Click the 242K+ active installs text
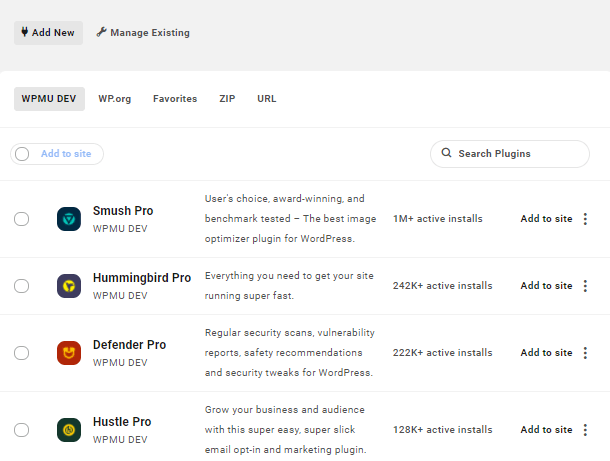The image size is (610, 461). (x=442, y=286)
